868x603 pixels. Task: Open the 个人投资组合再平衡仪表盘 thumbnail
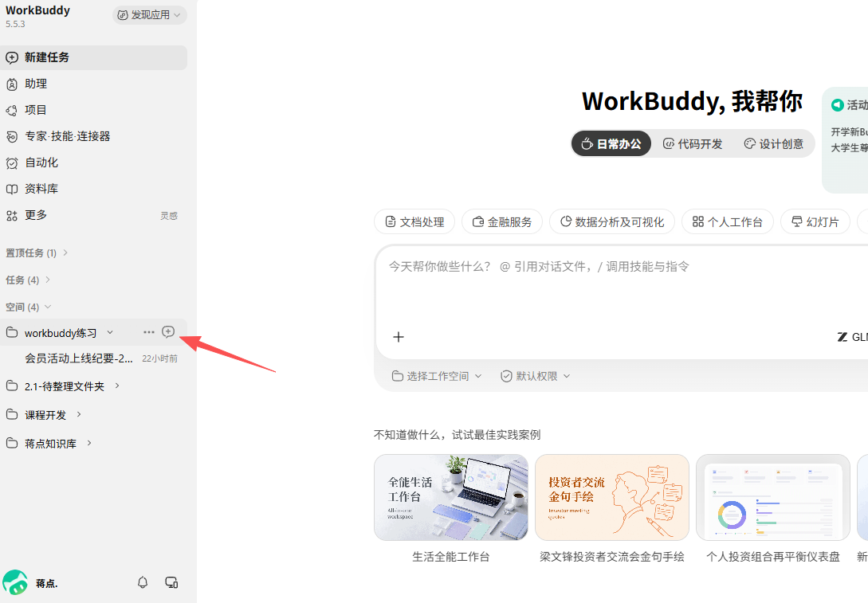point(773,497)
